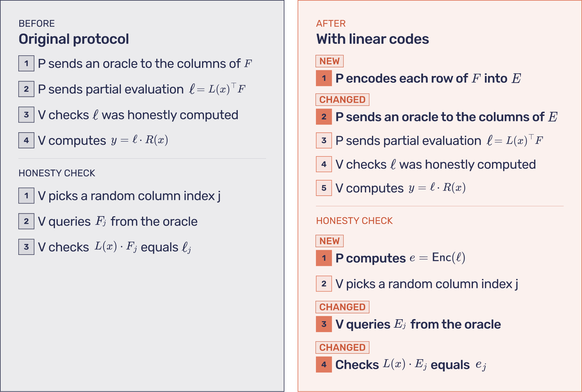Screen dimensions: 582x392
Task: Select number 4 box next to V computes in BEFORE panel
Action: 26,140
